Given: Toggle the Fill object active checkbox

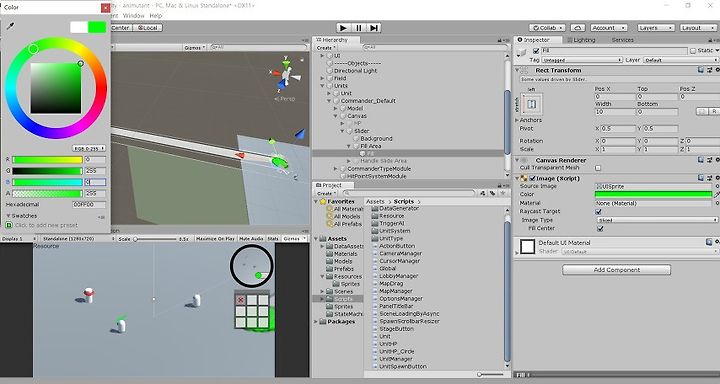Looking at the screenshot, I should pyautogui.click(x=535, y=51).
